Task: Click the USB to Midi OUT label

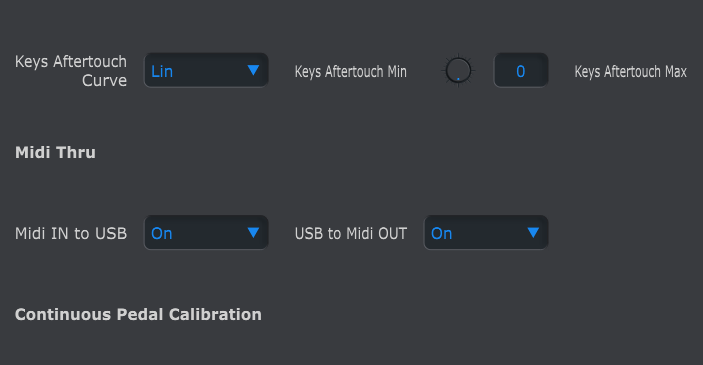Action: point(351,234)
